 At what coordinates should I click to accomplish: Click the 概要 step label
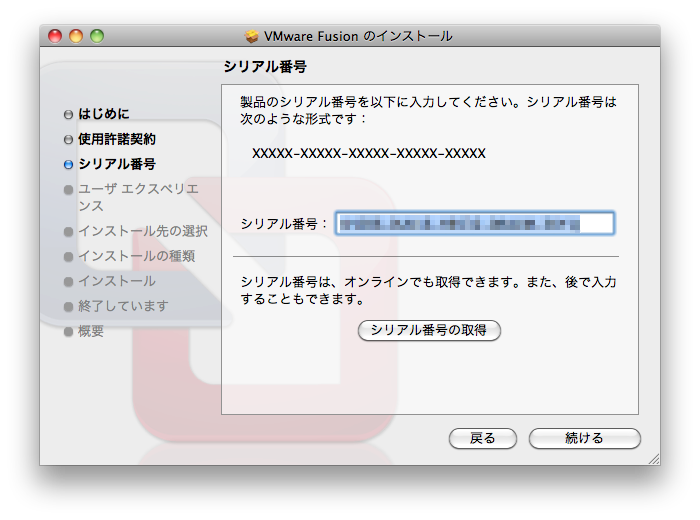pos(91,331)
